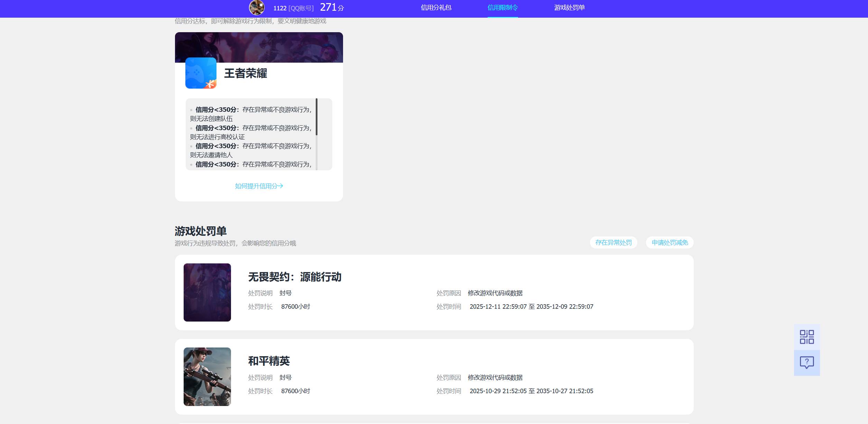Click 申请处罚减免 button

pos(670,243)
